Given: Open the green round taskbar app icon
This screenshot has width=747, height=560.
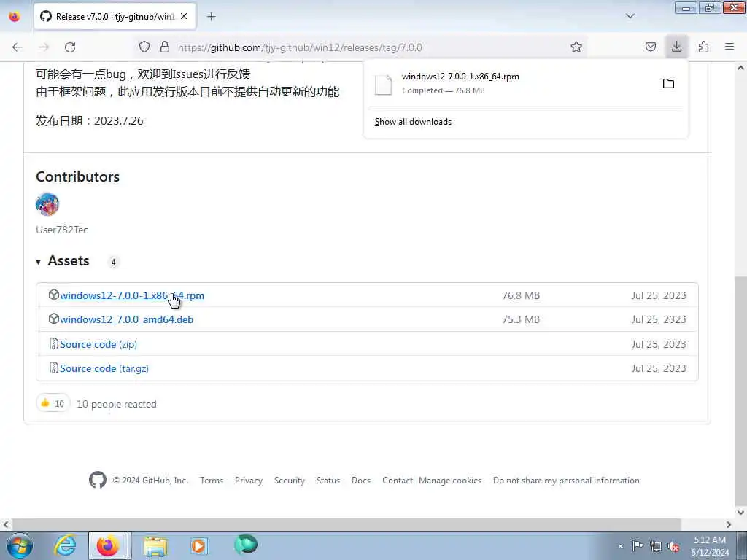Looking at the screenshot, I should [x=246, y=545].
